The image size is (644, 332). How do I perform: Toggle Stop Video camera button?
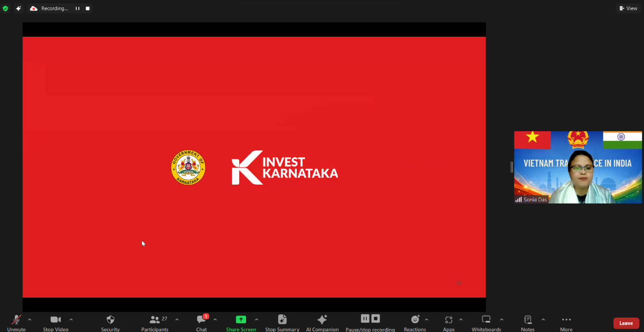click(56, 323)
